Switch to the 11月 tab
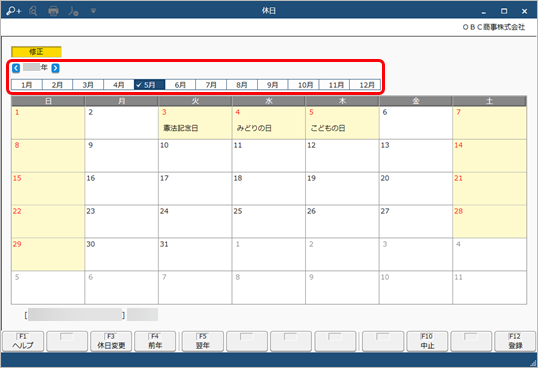This screenshot has width=538, height=368. point(335,85)
